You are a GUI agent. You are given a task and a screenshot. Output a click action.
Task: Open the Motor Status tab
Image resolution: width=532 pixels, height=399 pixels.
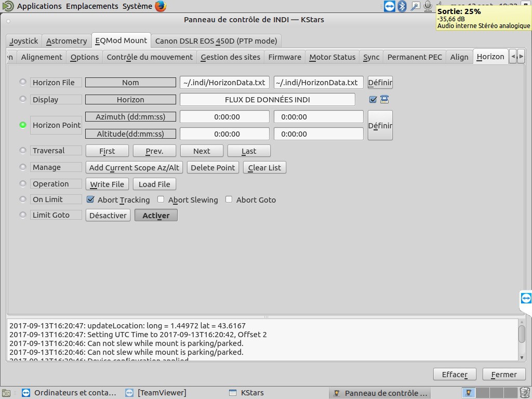332,57
